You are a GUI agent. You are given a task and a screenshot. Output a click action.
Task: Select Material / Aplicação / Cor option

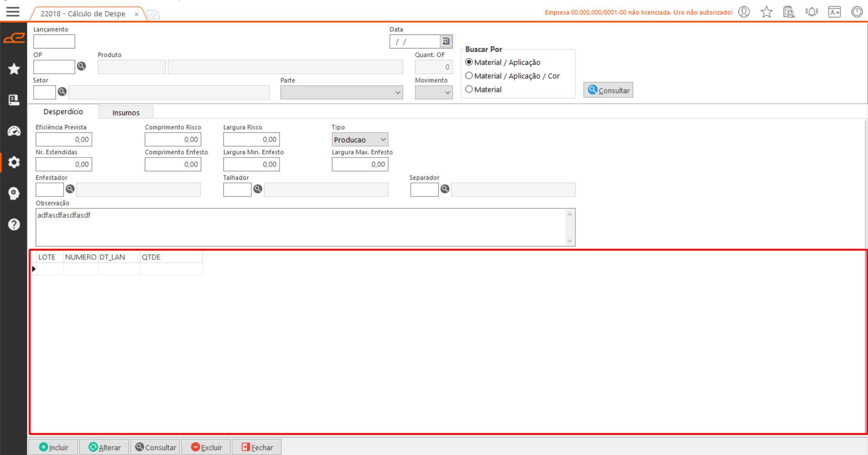coord(469,76)
